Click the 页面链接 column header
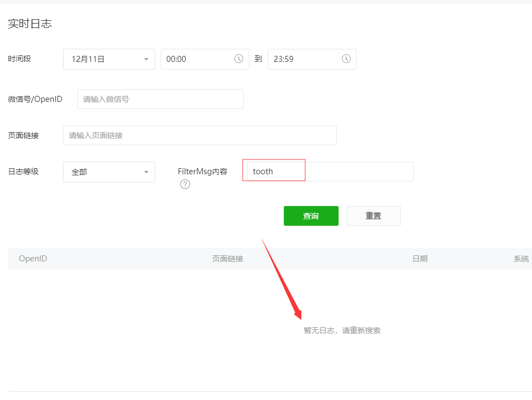Screen dimensions: 532x400 coord(228,259)
